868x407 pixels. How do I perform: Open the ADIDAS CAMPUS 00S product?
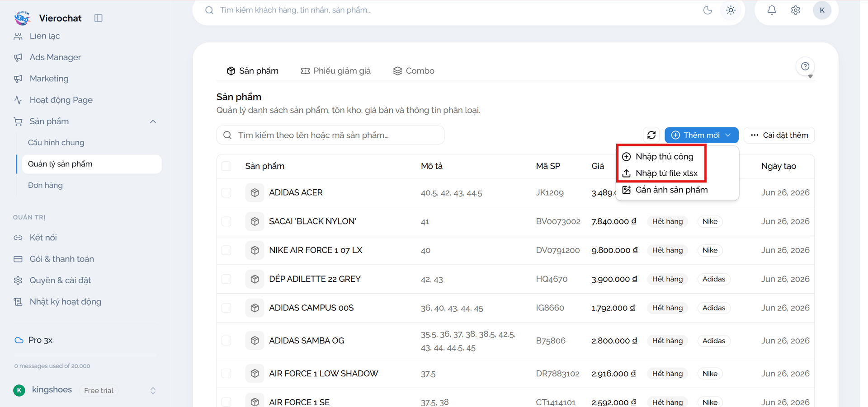(x=311, y=308)
